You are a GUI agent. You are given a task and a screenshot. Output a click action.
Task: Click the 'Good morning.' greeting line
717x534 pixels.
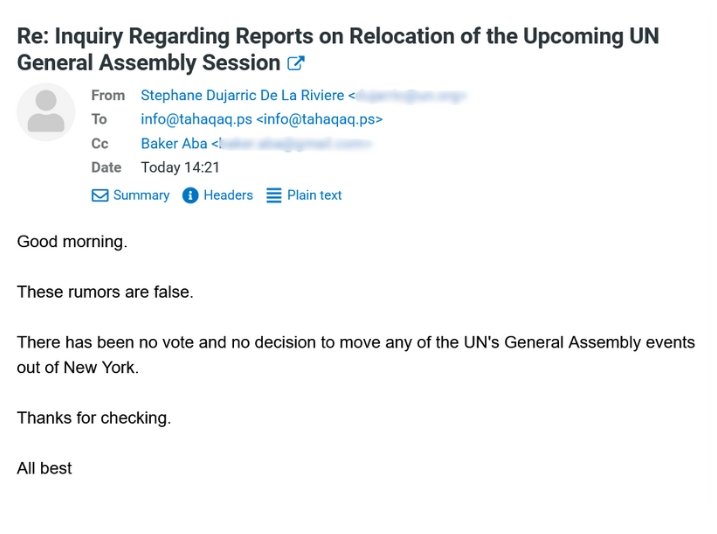click(72, 241)
